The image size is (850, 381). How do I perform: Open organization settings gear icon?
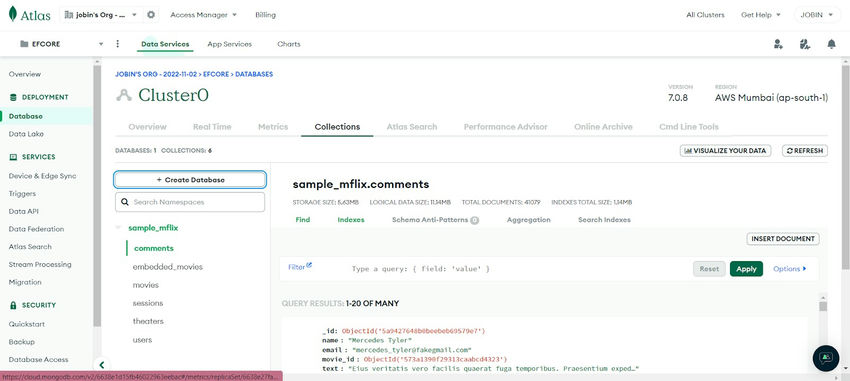point(151,15)
